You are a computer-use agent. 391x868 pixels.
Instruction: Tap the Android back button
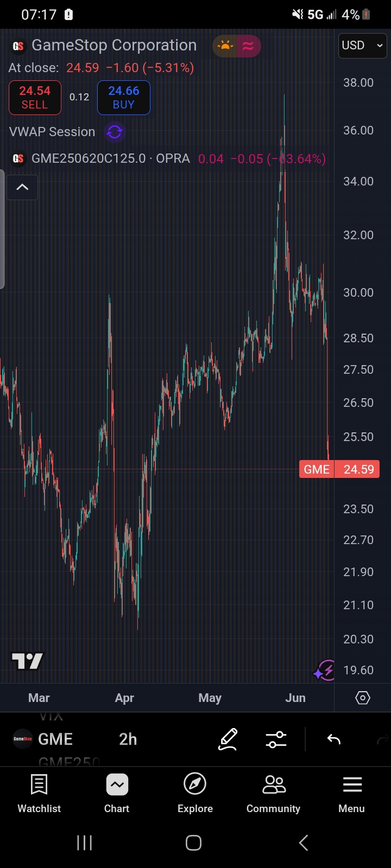point(304,843)
